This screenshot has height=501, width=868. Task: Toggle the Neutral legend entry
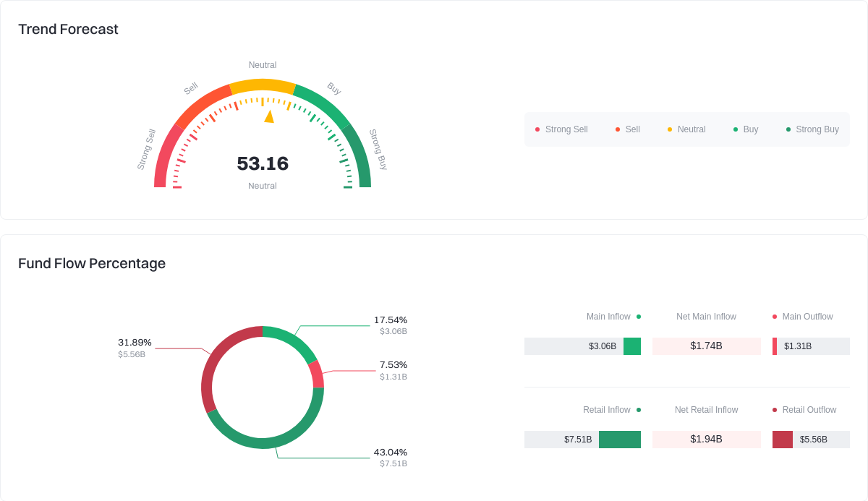tap(686, 129)
